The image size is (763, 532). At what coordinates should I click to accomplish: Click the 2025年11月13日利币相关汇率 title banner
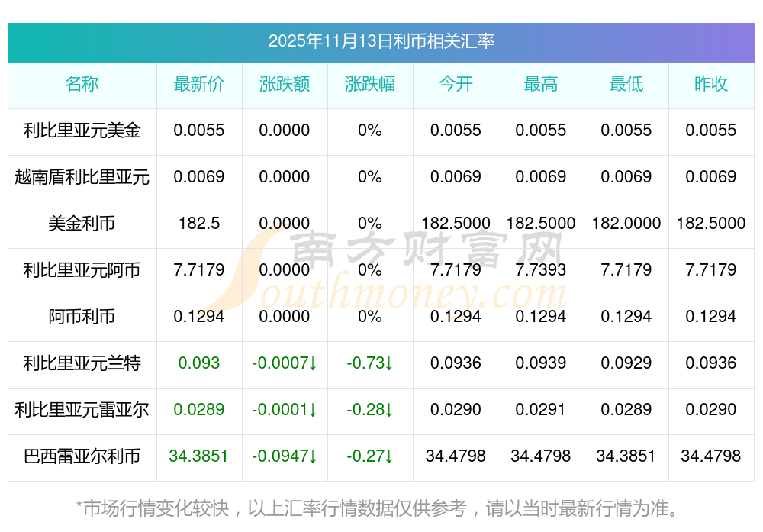pyautogui.click(x=381, y=41)
